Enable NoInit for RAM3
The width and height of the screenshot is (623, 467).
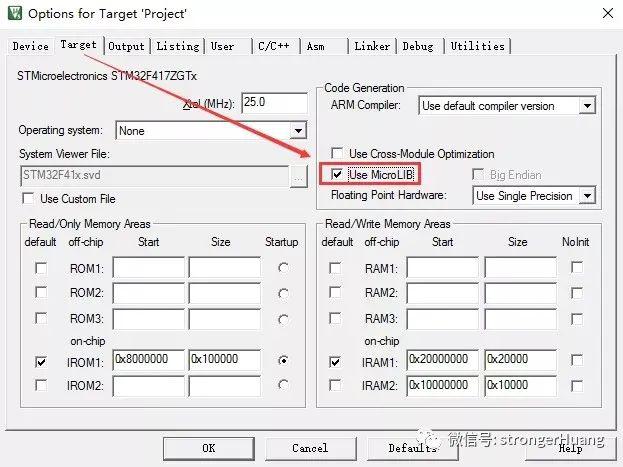[x=577, y=319]
